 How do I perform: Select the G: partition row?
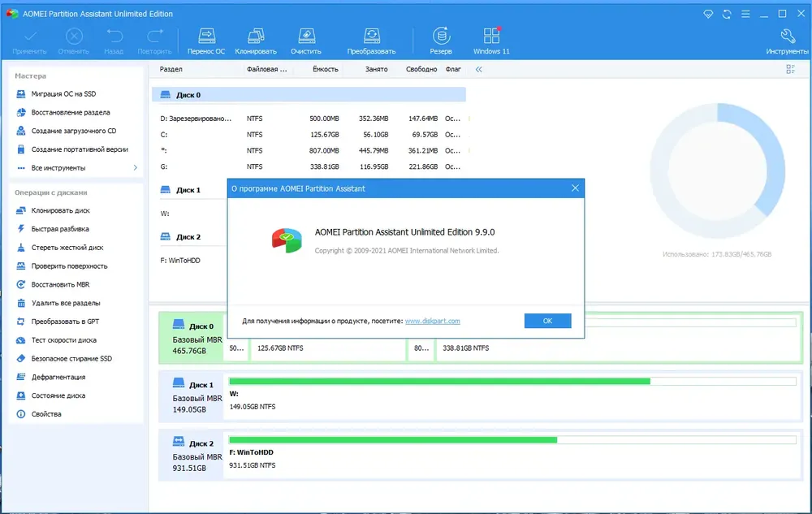tap(309, 166)
